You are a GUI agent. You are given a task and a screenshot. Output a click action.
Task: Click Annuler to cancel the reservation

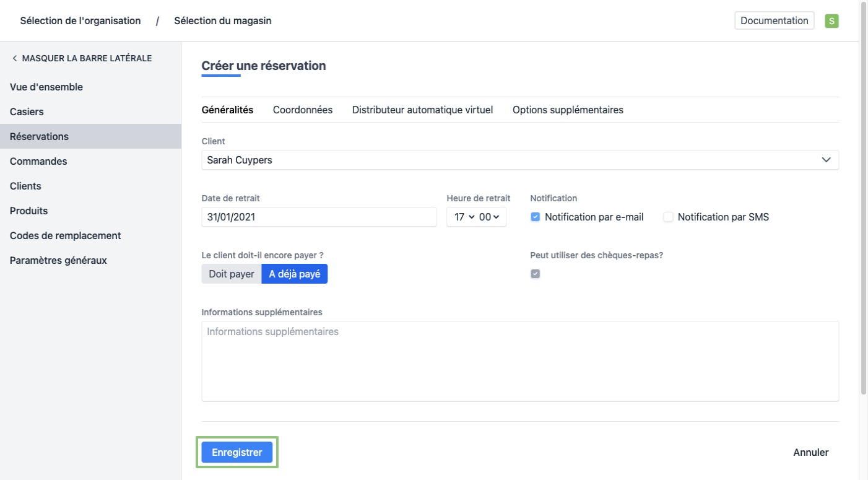810,452
